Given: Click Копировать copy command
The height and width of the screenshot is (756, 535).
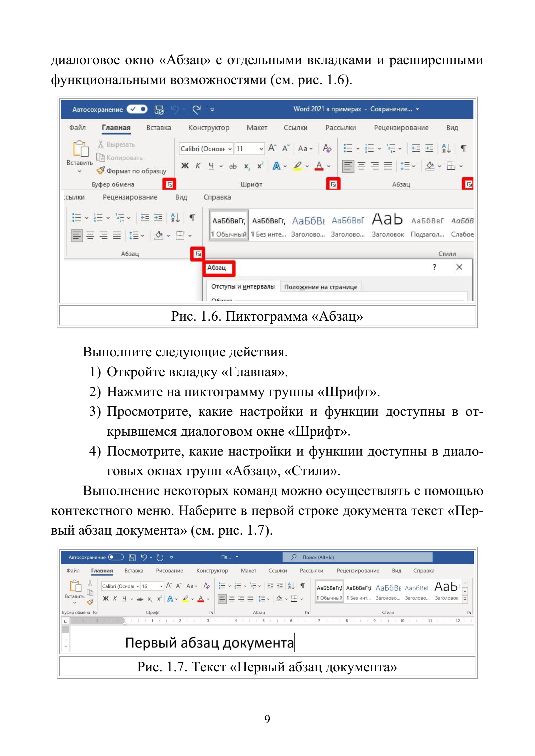Looking at the screenshot, I should coord(119,158).
